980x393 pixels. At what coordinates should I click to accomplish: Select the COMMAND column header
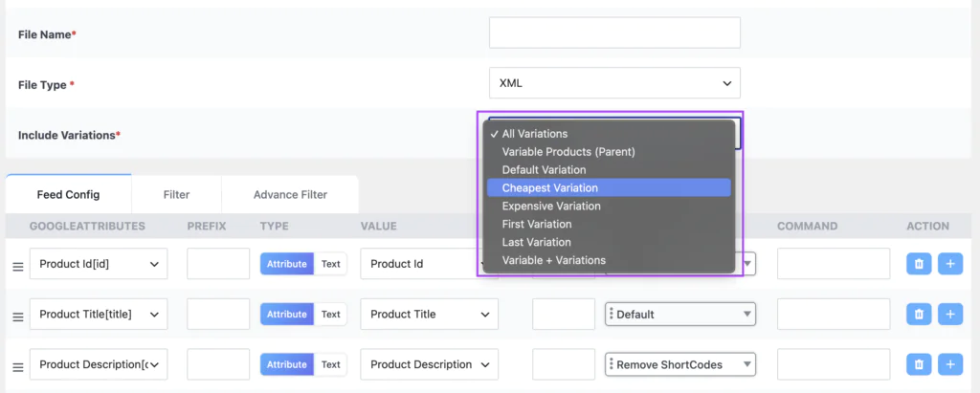808,227
